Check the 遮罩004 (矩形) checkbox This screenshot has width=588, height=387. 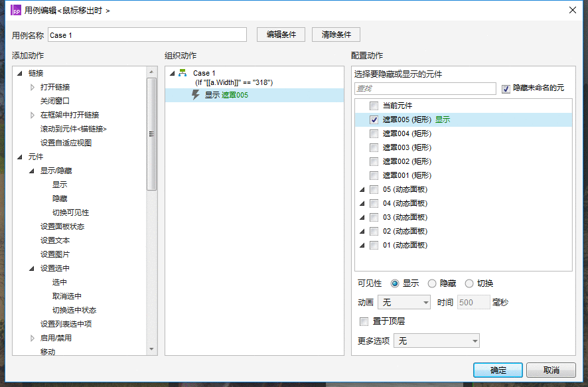[x=374, y=133]
